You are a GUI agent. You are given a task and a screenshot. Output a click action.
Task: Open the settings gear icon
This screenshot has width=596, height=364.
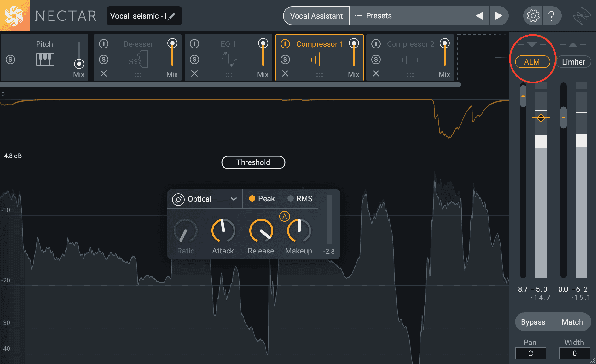pos(533,16)
